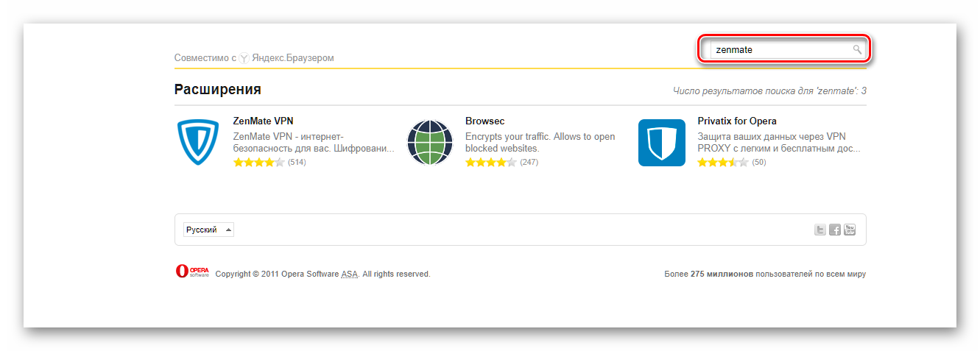Click the Privatix star rating
The image size is (980, 351).
click(723, 162)
